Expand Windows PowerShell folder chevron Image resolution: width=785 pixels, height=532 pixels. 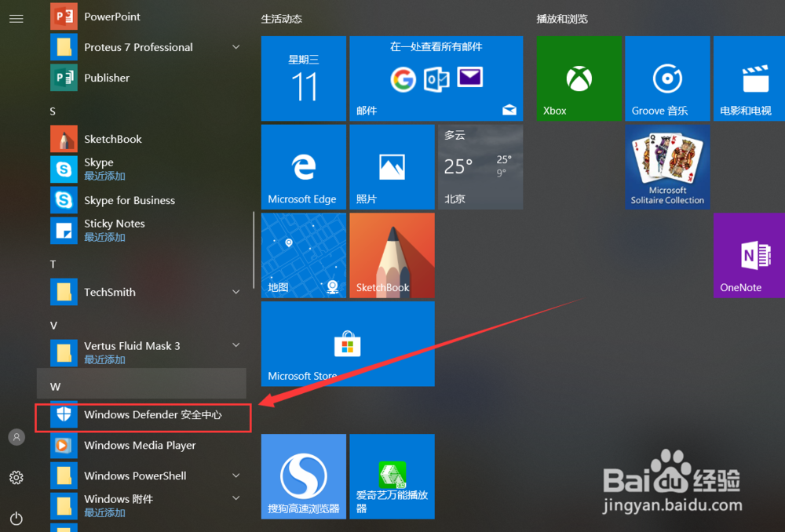pyautogui.click(x=235, y=476)
